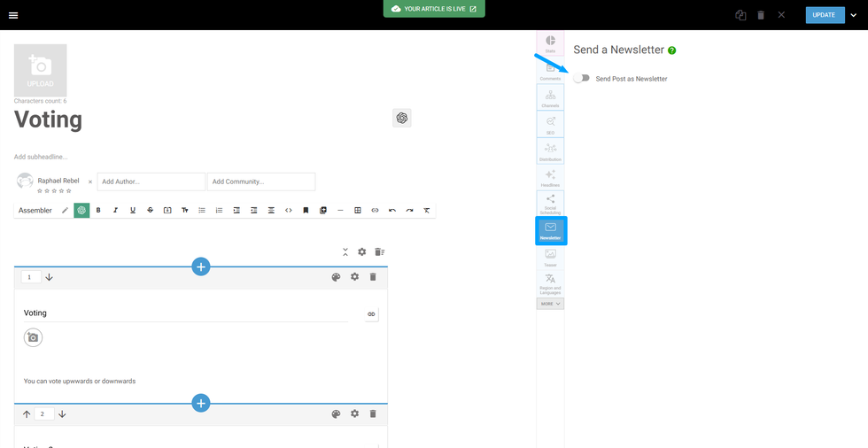Click the ChatGPT icon next to headline
The width and height of the screenshot is (868, 448).
point(402,118)
